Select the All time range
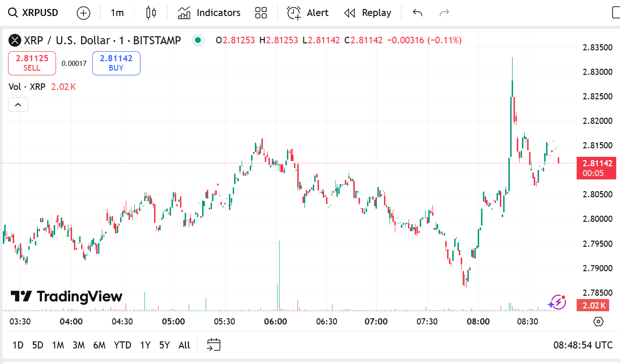This screenshot has width=620, height=364. [x=184, y=345]
